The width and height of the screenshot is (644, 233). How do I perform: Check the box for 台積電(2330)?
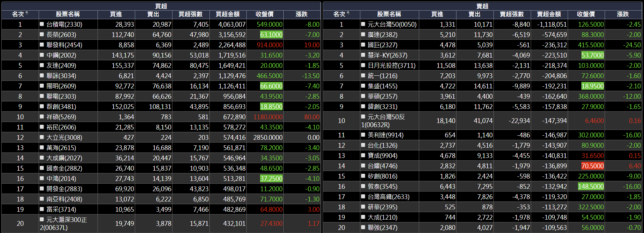[42, 24]
